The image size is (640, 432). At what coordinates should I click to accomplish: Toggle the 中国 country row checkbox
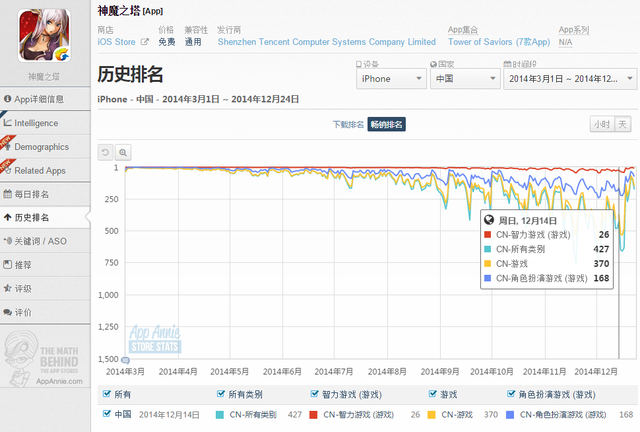click(107, 414)
